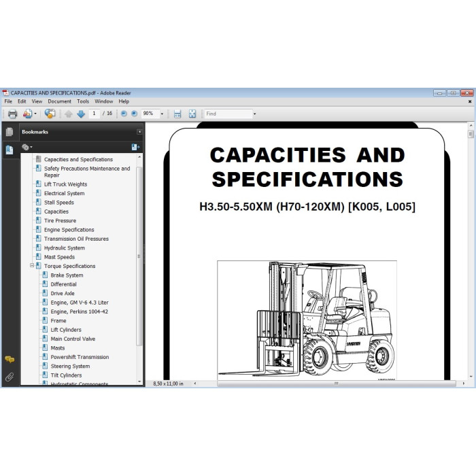Click the zoom in icon
The height and width of the screenshot is (476, 476).
point(134,114)
